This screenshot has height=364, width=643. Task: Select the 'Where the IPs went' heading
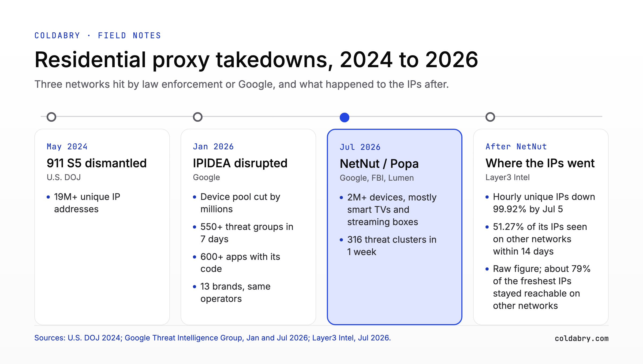540,163
